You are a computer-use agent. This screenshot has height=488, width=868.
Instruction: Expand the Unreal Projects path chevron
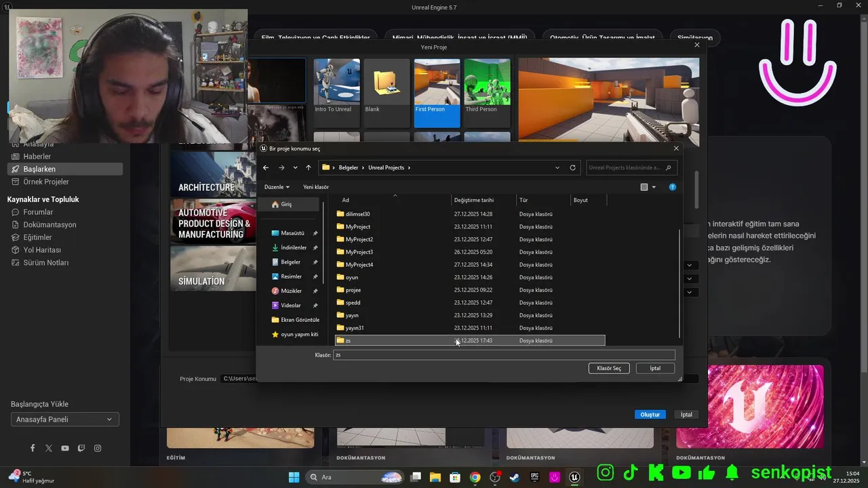(409, 167)
